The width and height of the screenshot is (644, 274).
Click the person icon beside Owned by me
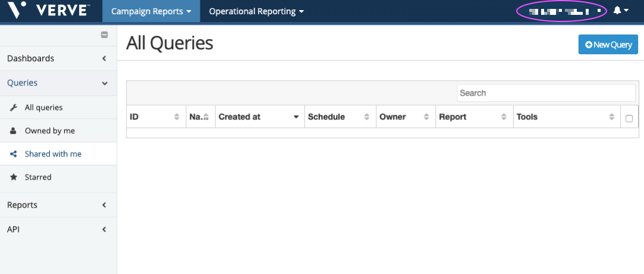[x=14, y=131]
